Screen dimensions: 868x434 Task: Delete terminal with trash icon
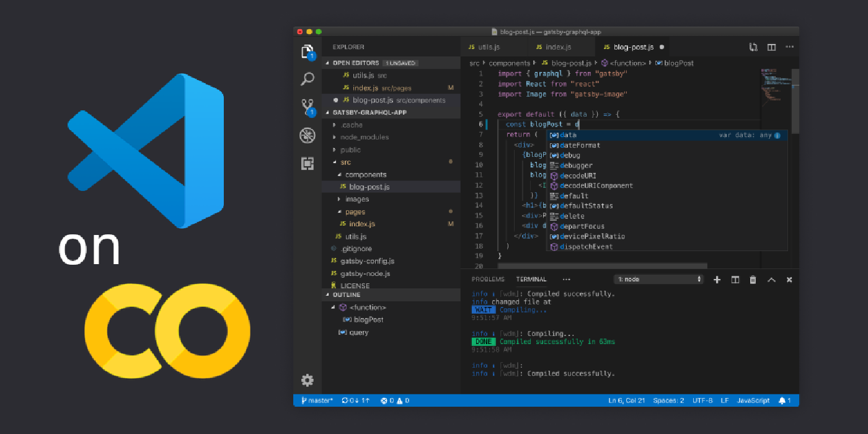(x=753, y=280)
